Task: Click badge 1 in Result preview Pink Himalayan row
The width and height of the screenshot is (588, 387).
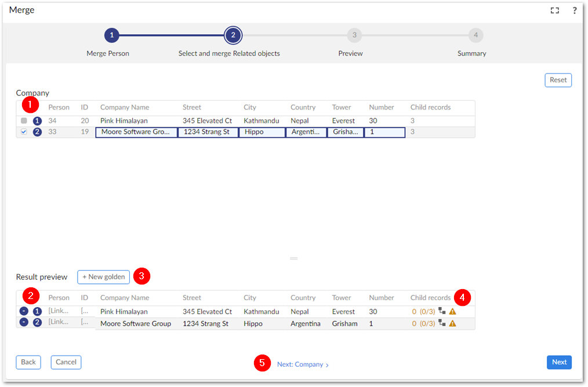Action: click(37, 311)
